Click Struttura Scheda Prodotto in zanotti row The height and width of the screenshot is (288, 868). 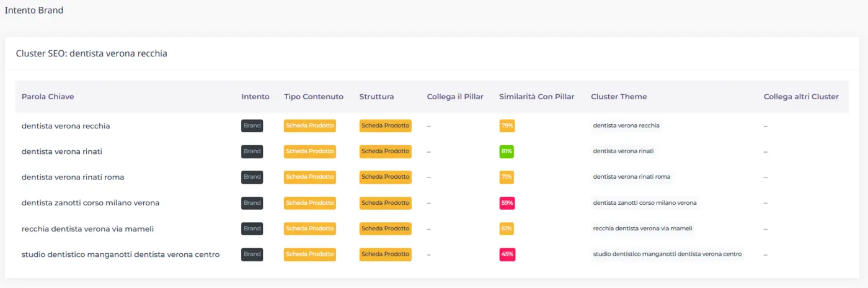(386, 203)
